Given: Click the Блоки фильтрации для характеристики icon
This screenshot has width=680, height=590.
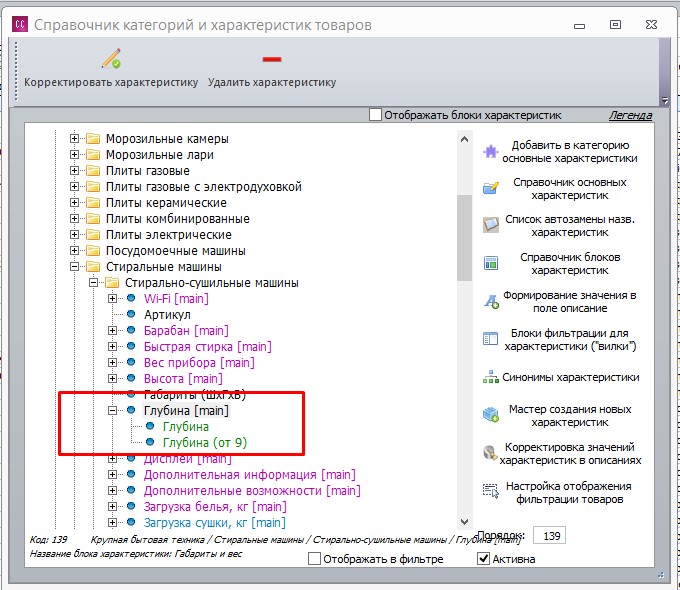Looking at the screenshot, I should pyautogui.click(x=490, y=339).
